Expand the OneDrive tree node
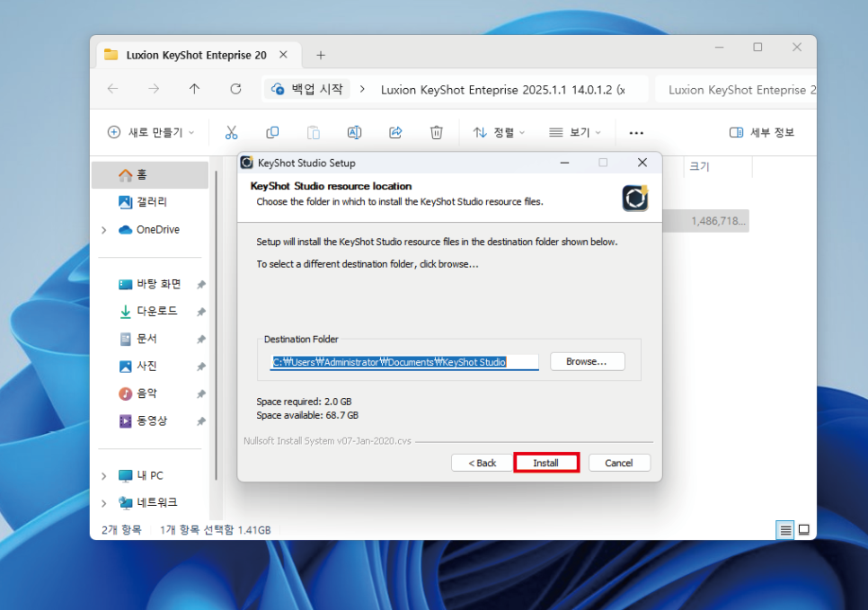Screen dimensions: 868x610 coord(104,230)
